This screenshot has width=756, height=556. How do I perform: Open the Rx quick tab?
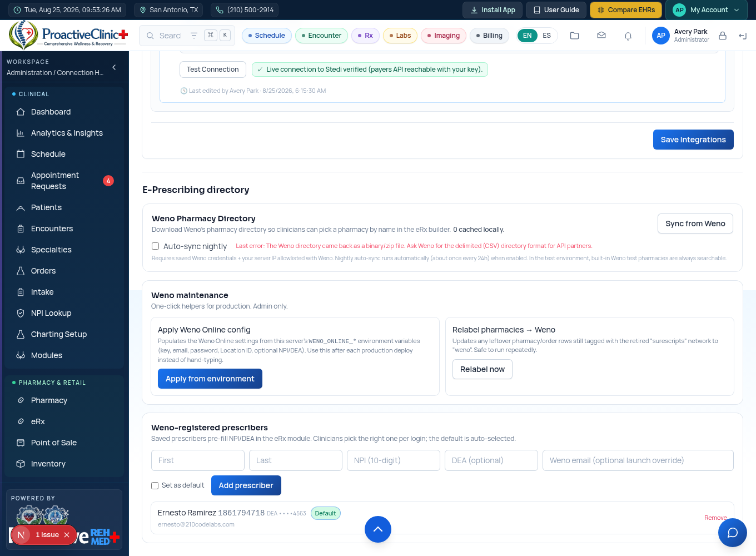[x=366, y=36]
